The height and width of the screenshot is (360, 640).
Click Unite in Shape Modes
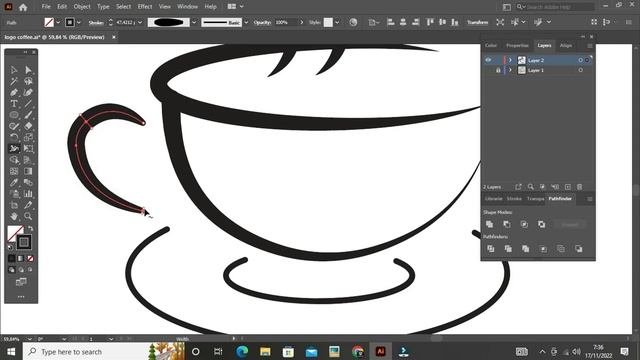[489, 224]
